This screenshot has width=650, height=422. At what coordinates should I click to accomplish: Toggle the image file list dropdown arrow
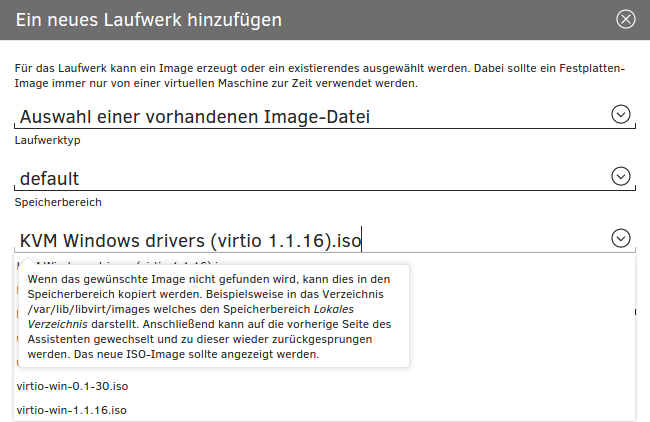[x=621, y=238]
